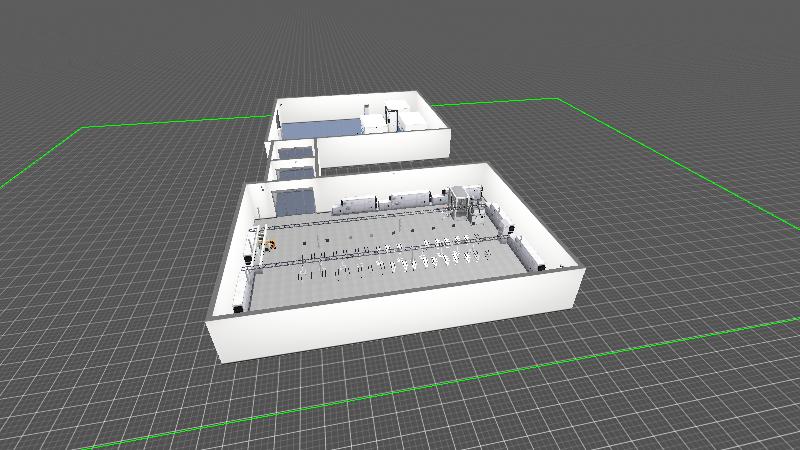Select the lower small blue panel in the corridor
800x450 pixels.
click(x=294, y=174)
